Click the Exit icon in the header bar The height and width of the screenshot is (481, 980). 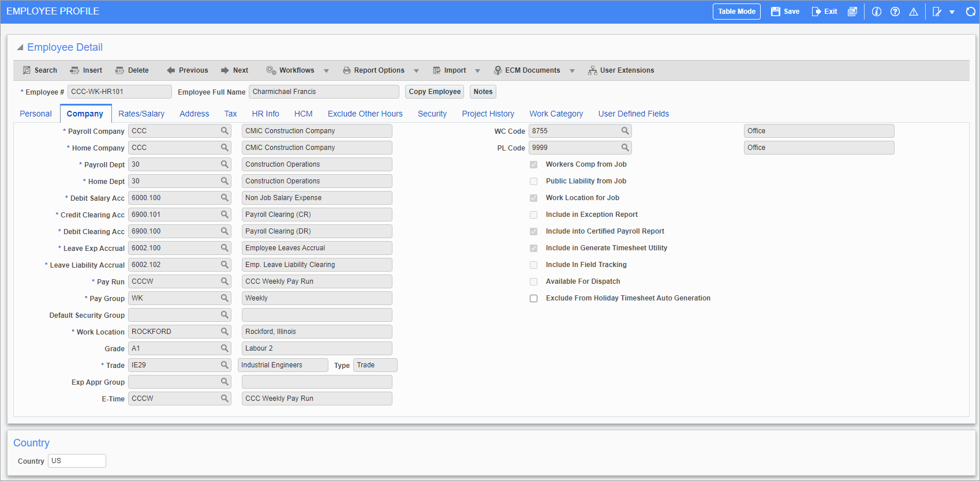[x=816, y=12]
